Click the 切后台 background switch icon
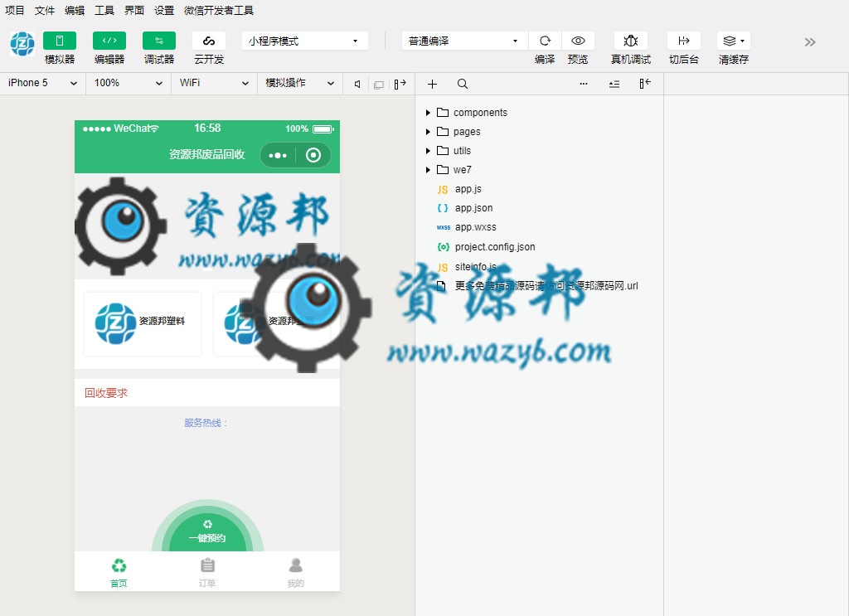 tap(684, 41)
